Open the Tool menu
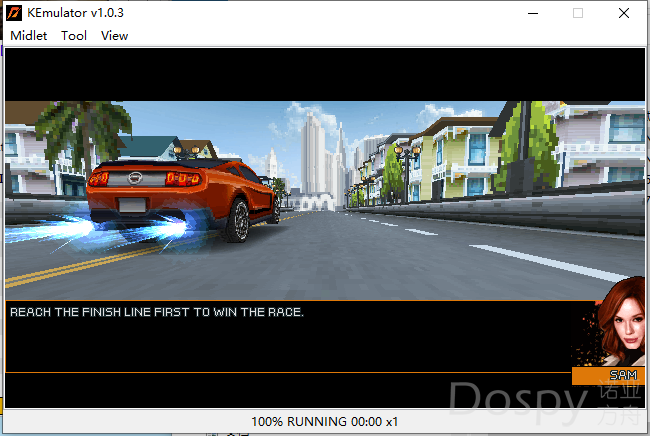This screenshot has height=436, width=650. point(74,36)
